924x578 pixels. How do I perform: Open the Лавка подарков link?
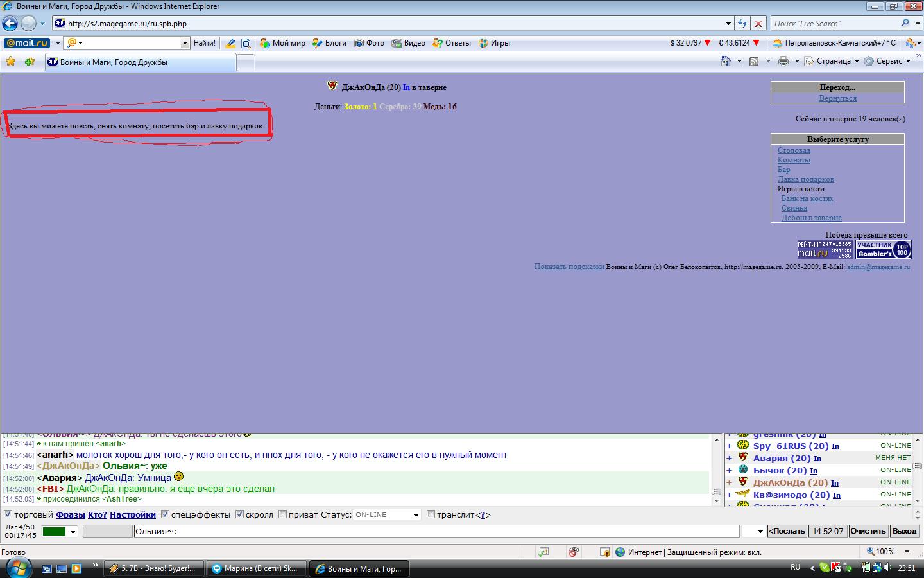tap(805, 179)
